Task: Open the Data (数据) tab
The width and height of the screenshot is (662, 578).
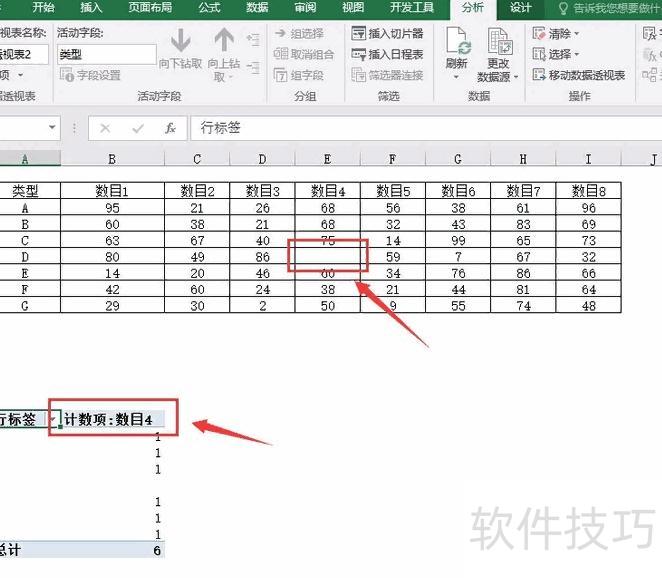Action: [257, 8]
